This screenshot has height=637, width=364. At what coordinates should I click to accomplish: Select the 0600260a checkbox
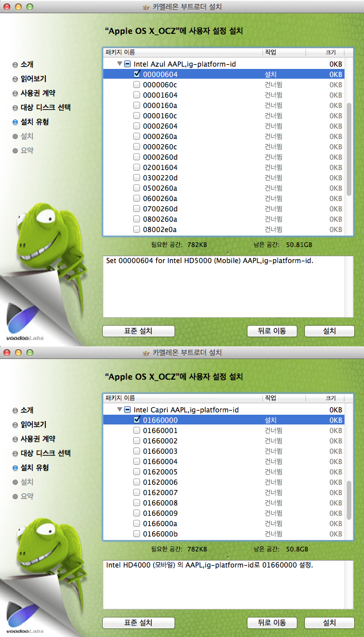tap(137, 198)
